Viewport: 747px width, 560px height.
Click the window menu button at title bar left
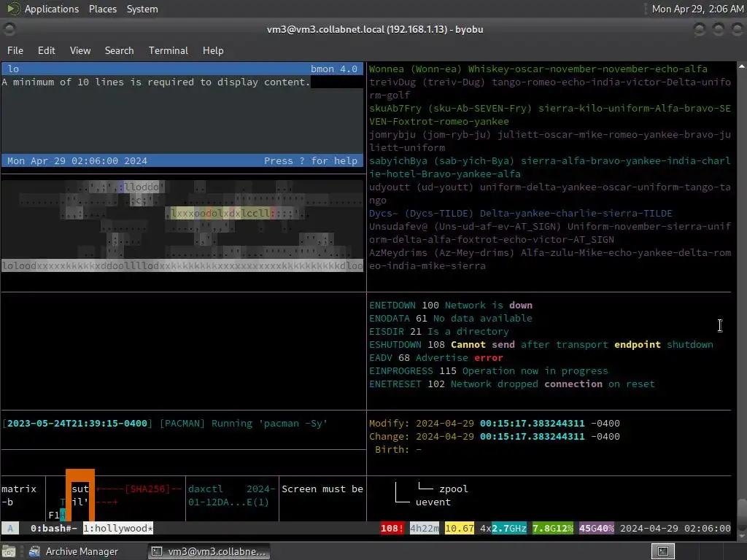point(9,29)
